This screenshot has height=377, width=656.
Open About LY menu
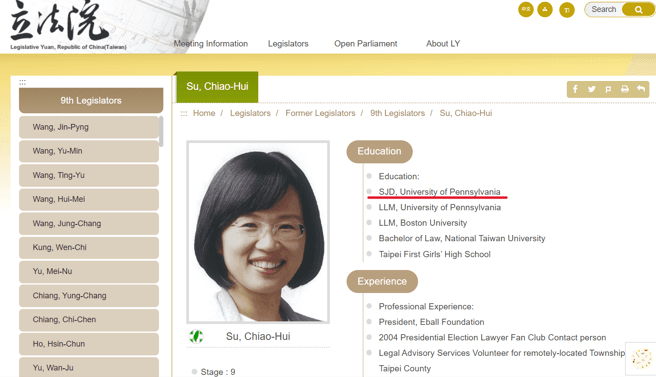coord(443,44)
